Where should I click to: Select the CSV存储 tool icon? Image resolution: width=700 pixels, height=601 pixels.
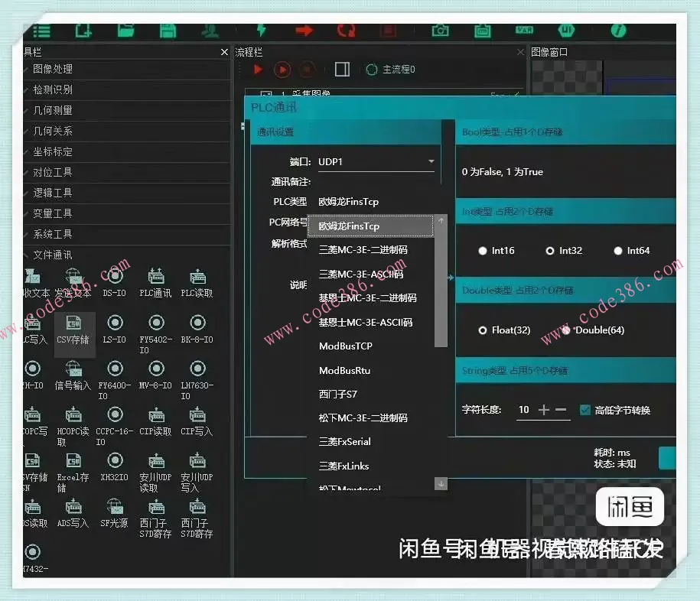pyautogui.click(x=73, y=330)
